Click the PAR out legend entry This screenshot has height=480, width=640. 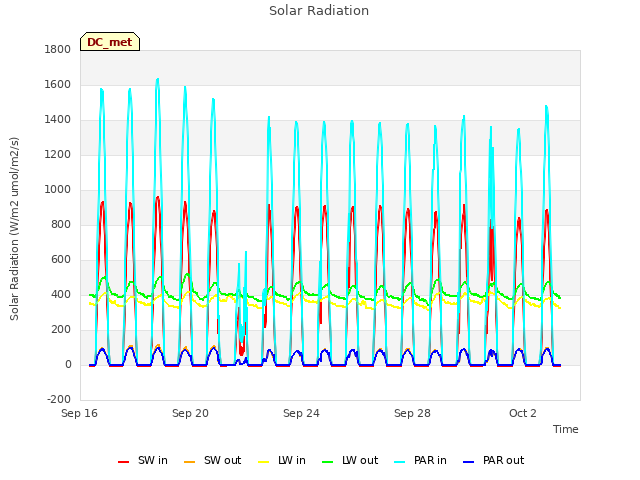(493, 460)
